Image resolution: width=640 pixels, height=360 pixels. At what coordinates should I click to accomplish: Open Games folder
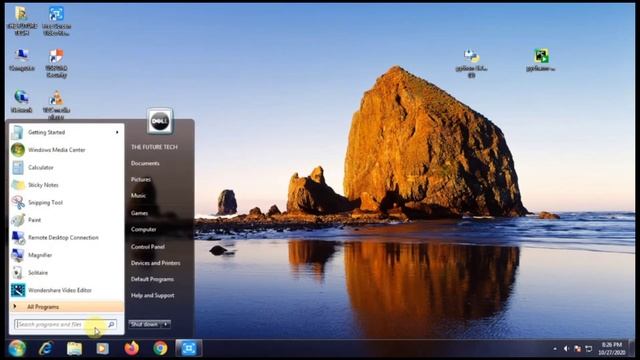pos(139,213)
